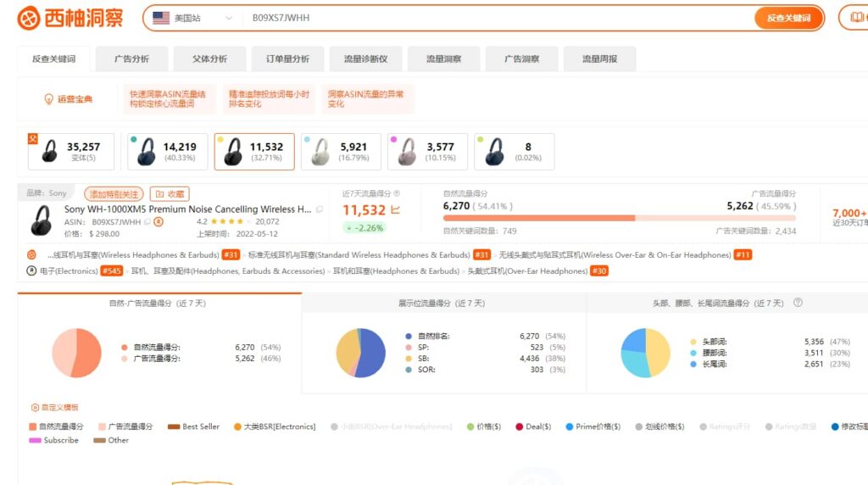This screenshot has height=485, width=868.
Task: Click the head-waist-longtail pie chart
Action: pyautogui.click(x=645, y=353)
